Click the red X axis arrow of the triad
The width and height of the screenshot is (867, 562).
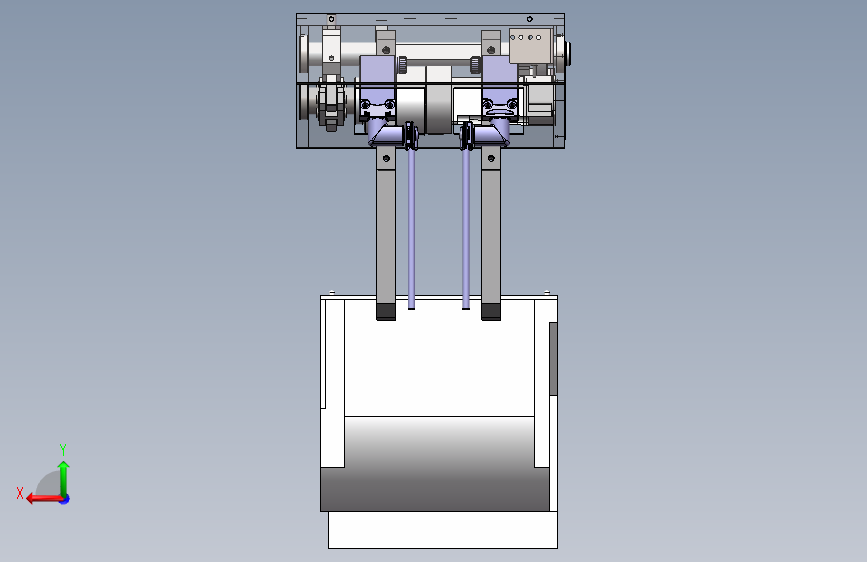[44, 499]
